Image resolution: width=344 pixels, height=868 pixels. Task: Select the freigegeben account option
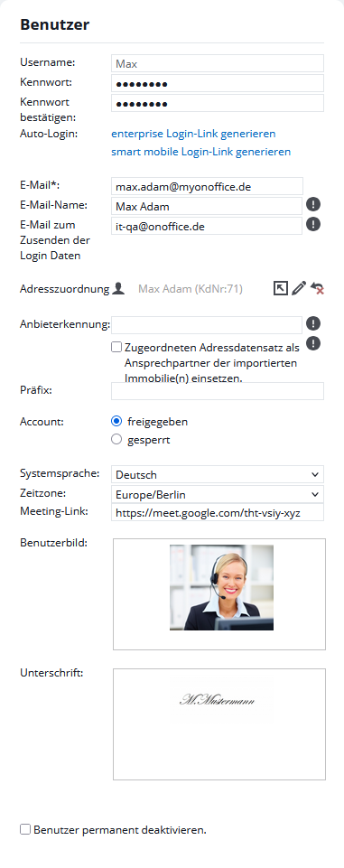[x=116, y=421]
